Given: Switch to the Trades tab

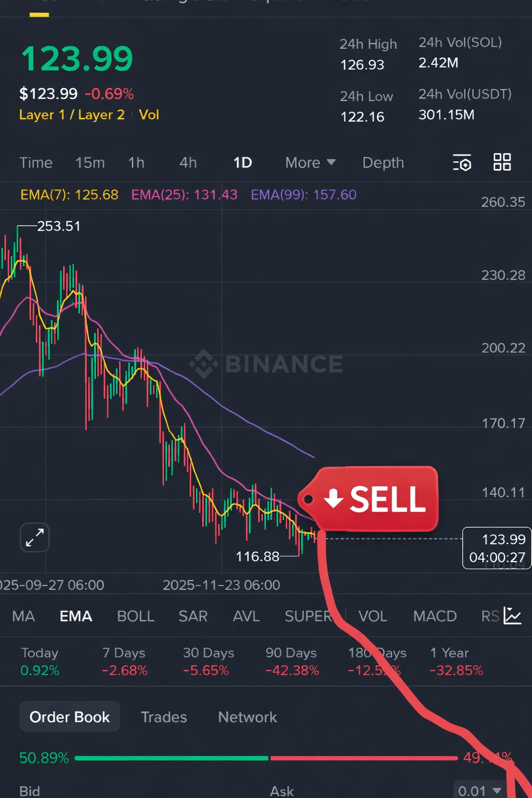Looking at the screenshot, I should coord(164,717).
